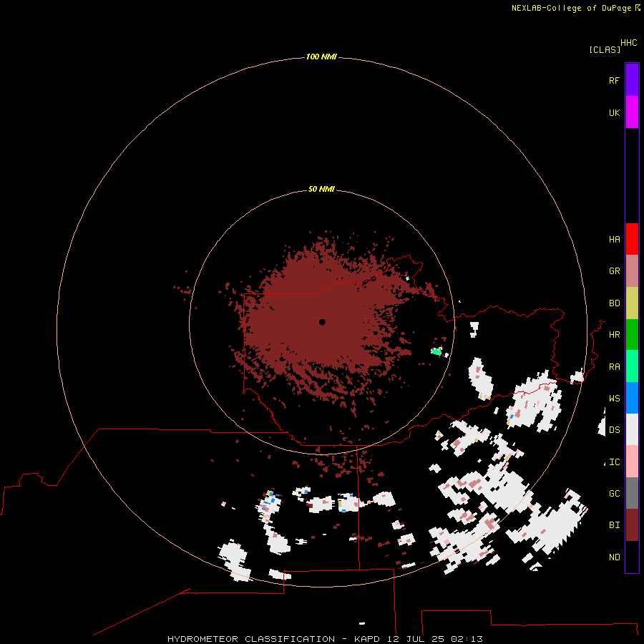
Task: Click the HR green legend swatch
Action: point(632,335)
